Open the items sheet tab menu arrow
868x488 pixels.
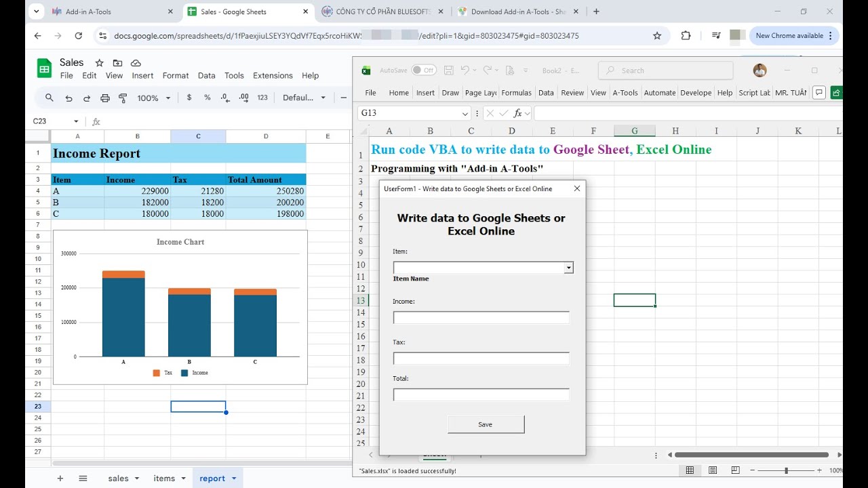183,478
